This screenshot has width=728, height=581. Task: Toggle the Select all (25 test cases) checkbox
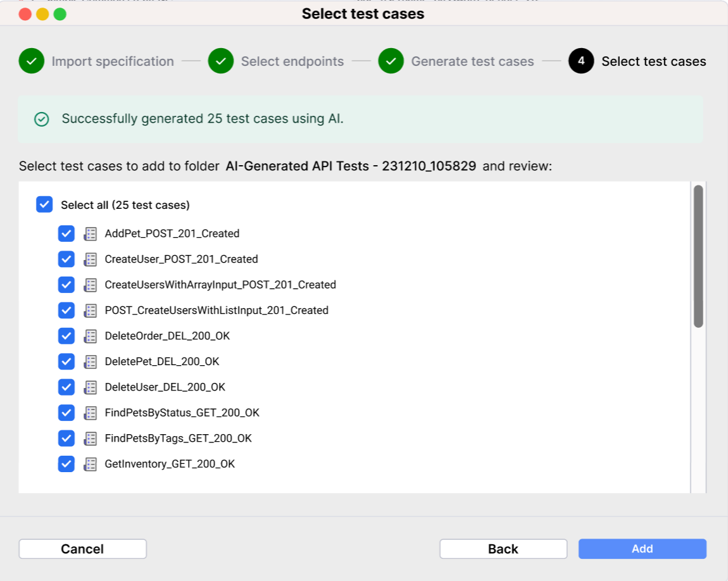44,204
